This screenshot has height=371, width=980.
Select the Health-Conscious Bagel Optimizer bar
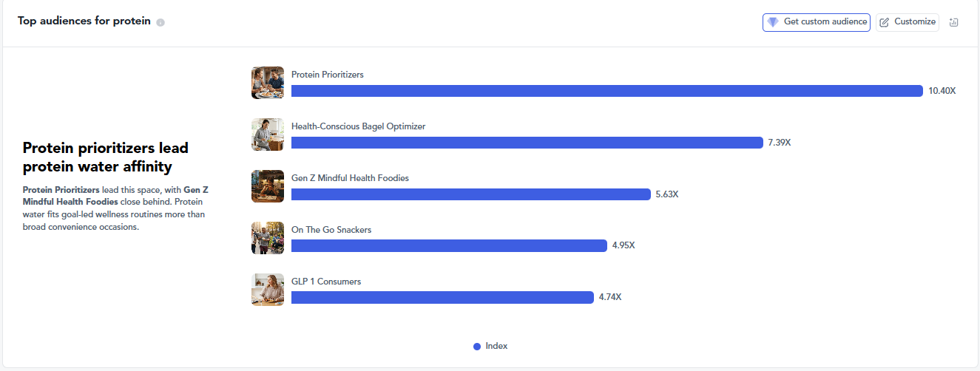point(527,143)
